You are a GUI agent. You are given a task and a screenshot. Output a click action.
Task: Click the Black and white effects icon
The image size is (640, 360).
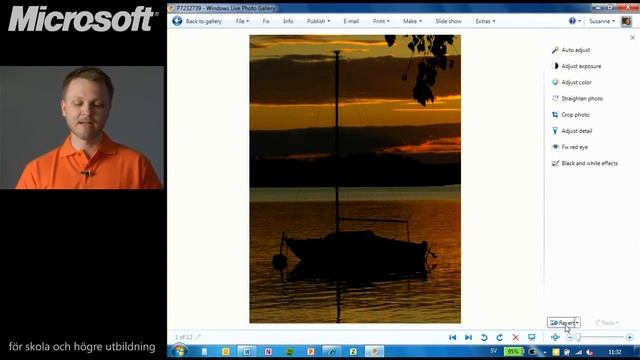click(555, 163)
